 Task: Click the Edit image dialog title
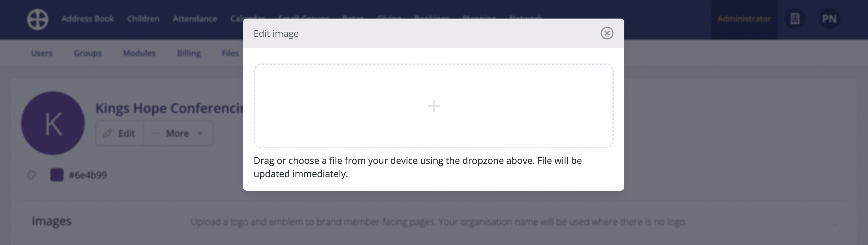click(x=276, y=33)
